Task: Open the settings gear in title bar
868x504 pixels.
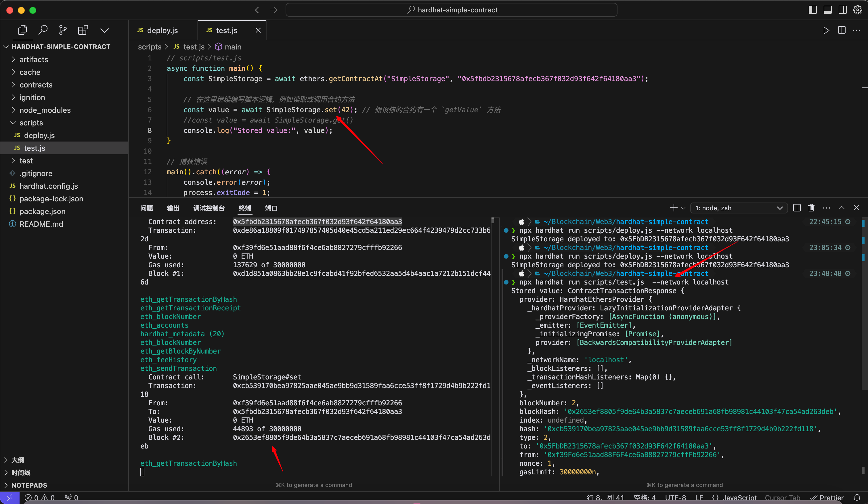Action: click(858, 10)
